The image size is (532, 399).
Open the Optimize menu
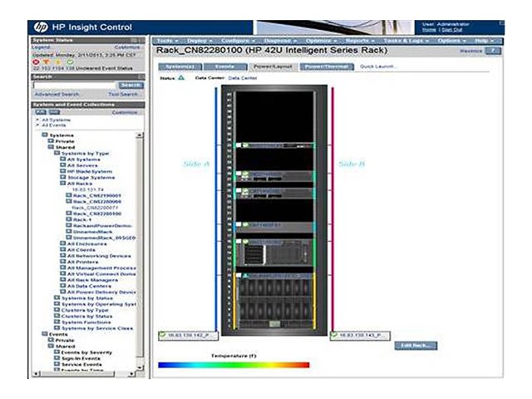321,41
